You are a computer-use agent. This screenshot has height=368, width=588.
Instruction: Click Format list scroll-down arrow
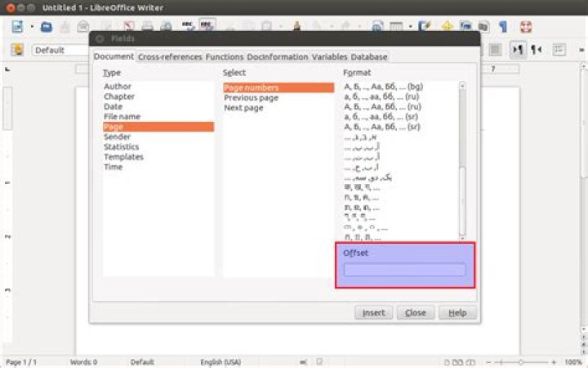pyautogui.click(x=462, y=238)
